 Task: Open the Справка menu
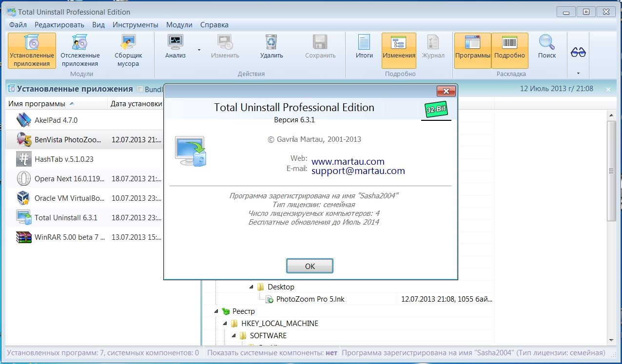tap(214, 24)
